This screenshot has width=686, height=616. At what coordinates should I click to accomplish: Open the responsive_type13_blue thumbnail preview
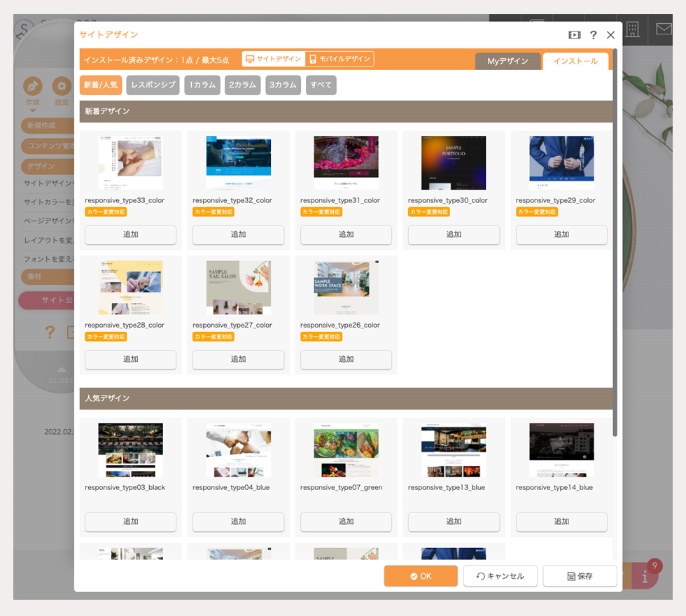coord(454,449)
